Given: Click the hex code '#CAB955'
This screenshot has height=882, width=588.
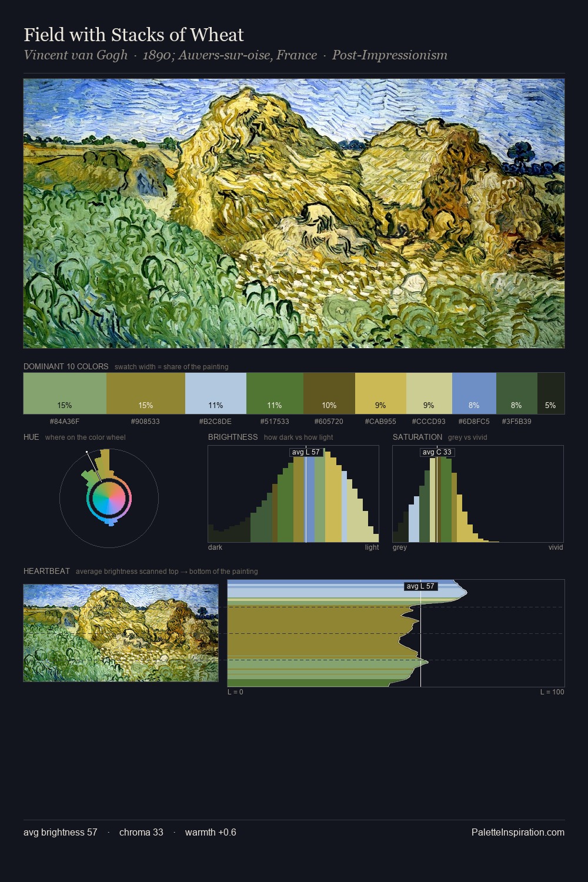Looking at the screenshot, I should [x=380, y=422].
